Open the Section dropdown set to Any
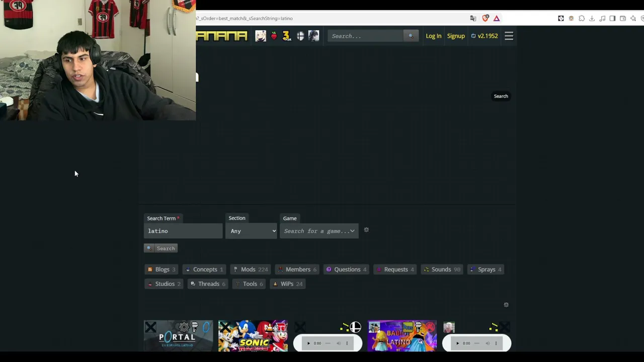The height and width of the screenshot is (362, 644). pos(251,231)
